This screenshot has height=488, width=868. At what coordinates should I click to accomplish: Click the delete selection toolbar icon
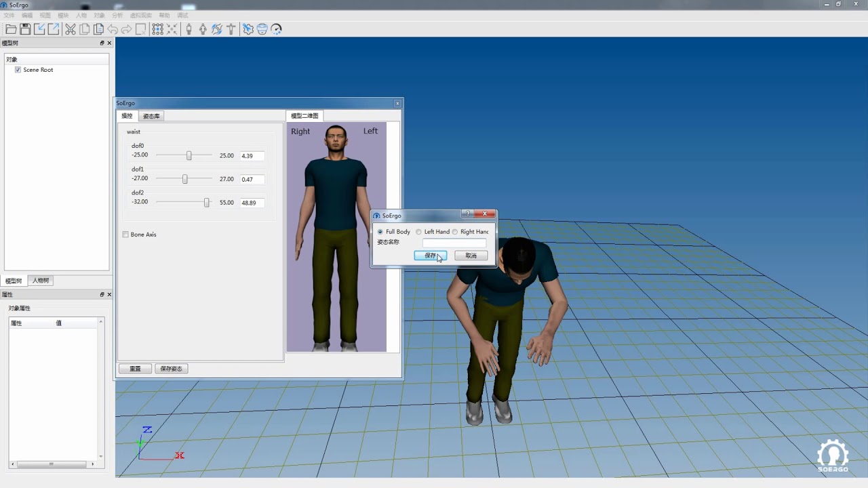pyautogui.click(x=141, y=29)
